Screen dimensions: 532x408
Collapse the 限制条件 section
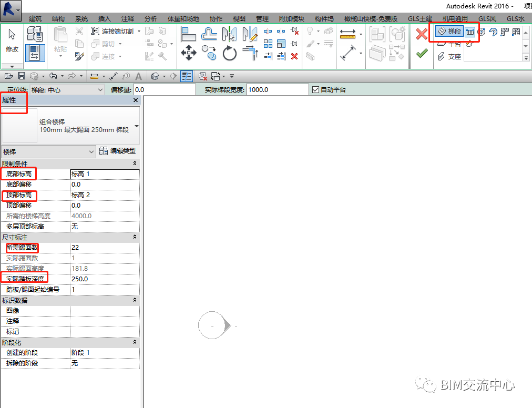pyautogui.click(x=135, y=164)
